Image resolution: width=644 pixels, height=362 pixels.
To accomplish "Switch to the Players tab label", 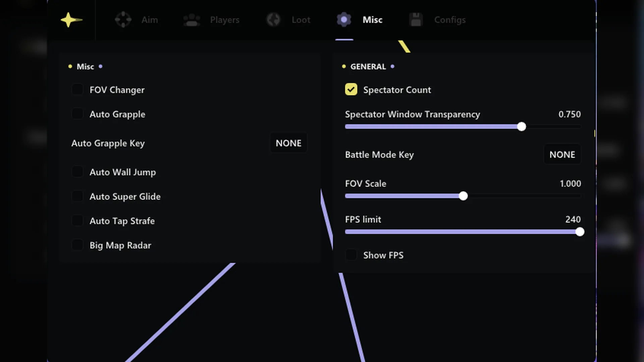I will coord(224,20).
